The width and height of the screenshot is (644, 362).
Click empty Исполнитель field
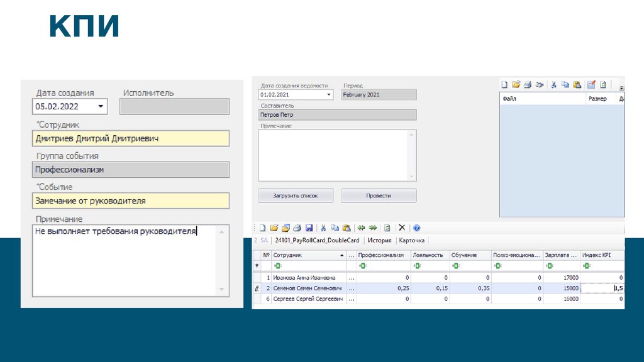tap(174, 106)
